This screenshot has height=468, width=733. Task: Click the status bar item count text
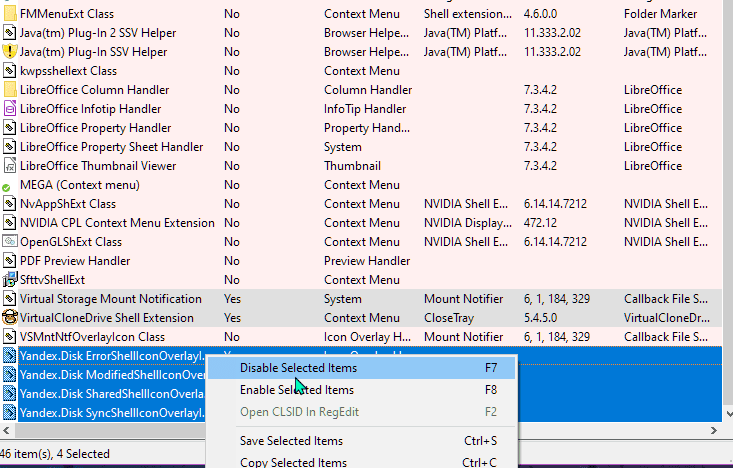click(55, 454)
